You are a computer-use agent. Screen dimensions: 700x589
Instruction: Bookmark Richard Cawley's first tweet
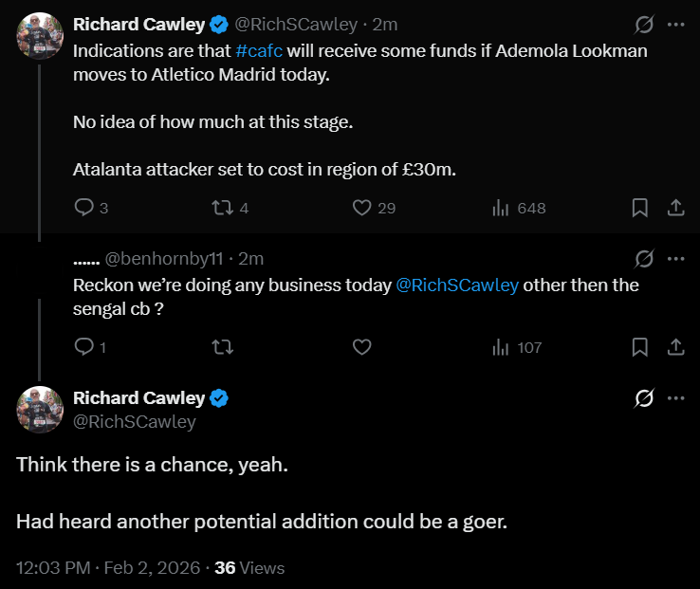tap(640, 208)
